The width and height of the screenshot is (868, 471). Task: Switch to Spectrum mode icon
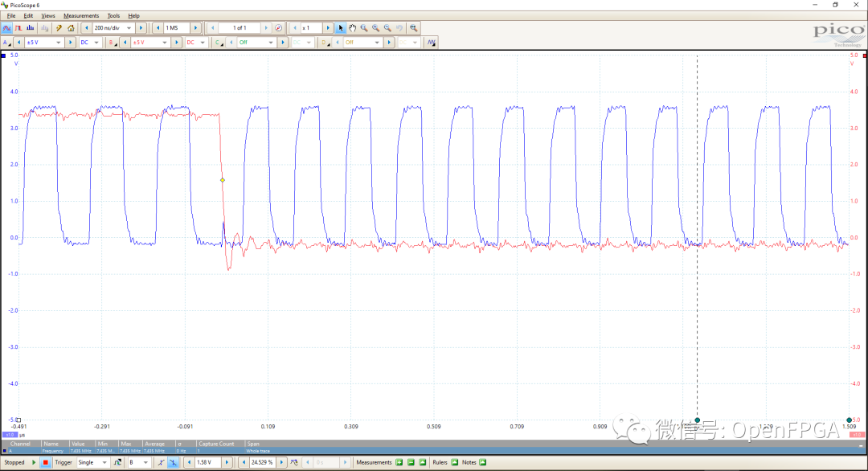pyautogui.click(x=31, y=28)
